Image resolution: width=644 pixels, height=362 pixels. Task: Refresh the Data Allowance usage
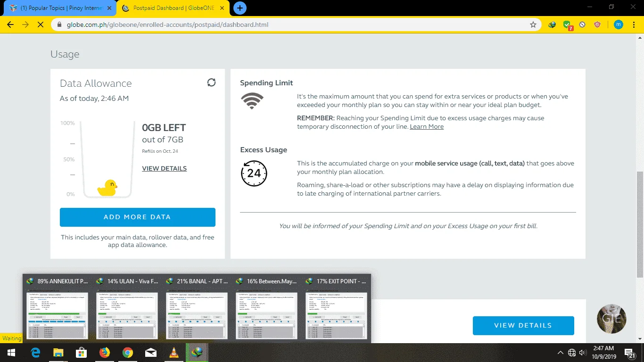click(x=211, y=82)
